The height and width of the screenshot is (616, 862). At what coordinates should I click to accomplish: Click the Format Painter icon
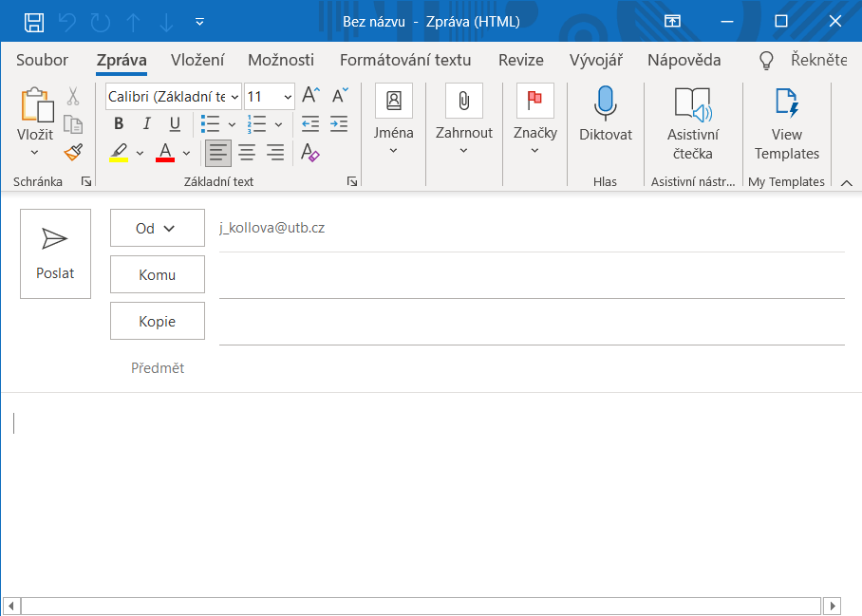[x=72, y=152]
